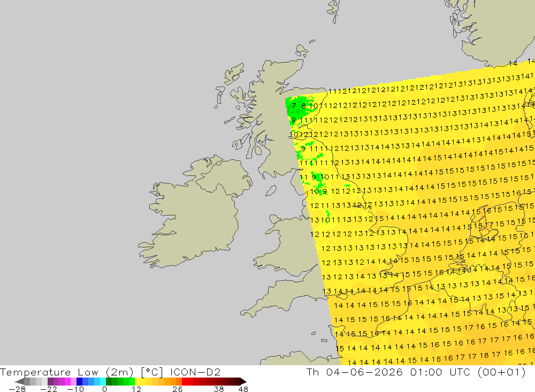Click the '-22' label on the legend

(x=49, y=389)
